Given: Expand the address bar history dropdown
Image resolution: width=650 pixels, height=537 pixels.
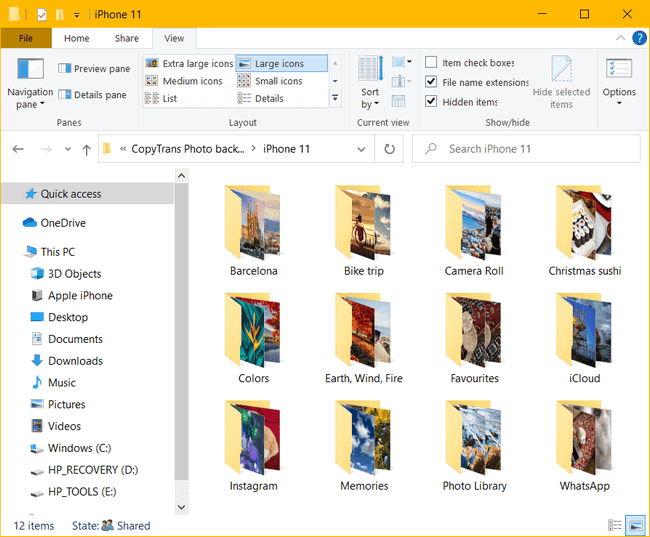Looking at the screenshot, I should 361,149.
